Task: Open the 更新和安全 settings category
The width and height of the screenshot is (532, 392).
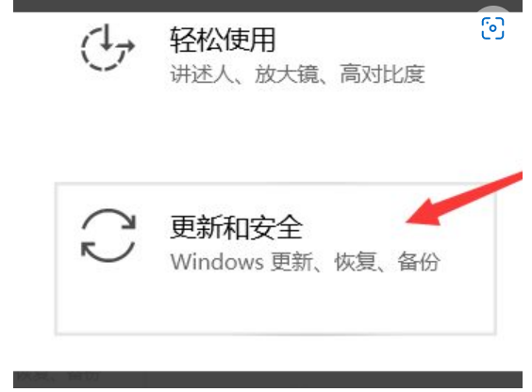Action: point(236,227)
